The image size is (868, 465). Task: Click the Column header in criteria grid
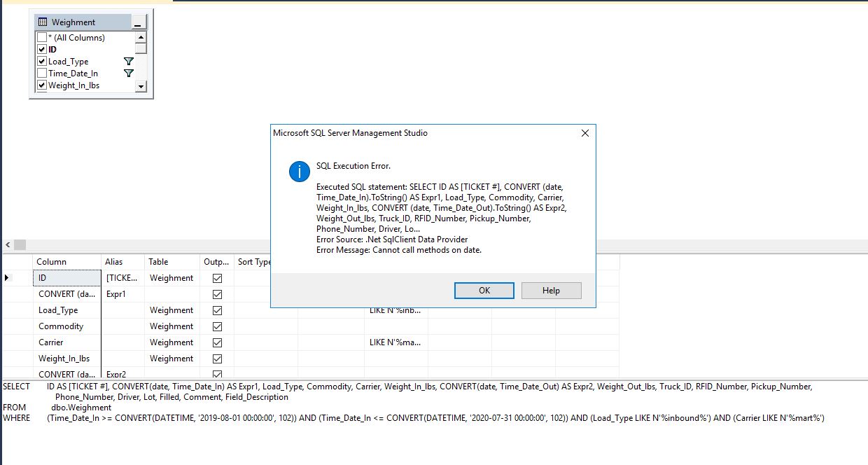point(67,262)
